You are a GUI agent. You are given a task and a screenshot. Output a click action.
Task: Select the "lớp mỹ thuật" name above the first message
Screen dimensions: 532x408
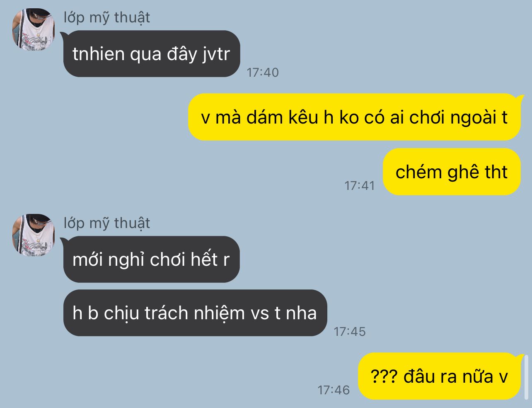pyautogui.click(x=107, y=18)
